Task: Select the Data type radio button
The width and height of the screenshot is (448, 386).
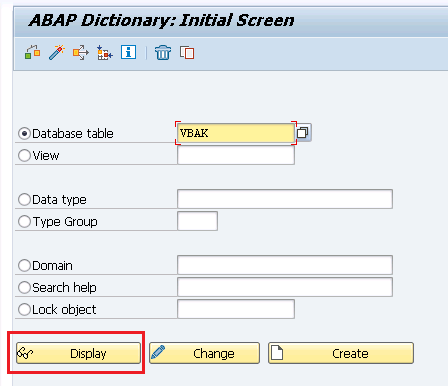Action: tap(24, 200)
